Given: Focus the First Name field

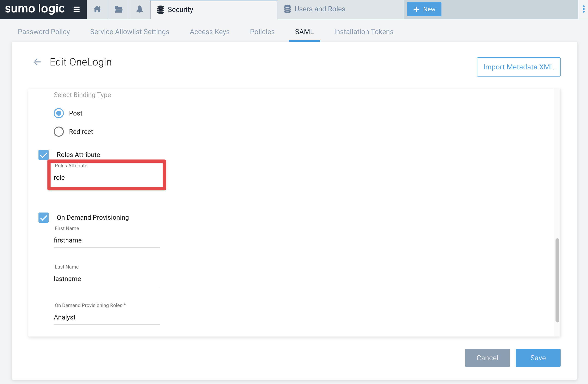Looking at the screenshot, I should [107, 240].
